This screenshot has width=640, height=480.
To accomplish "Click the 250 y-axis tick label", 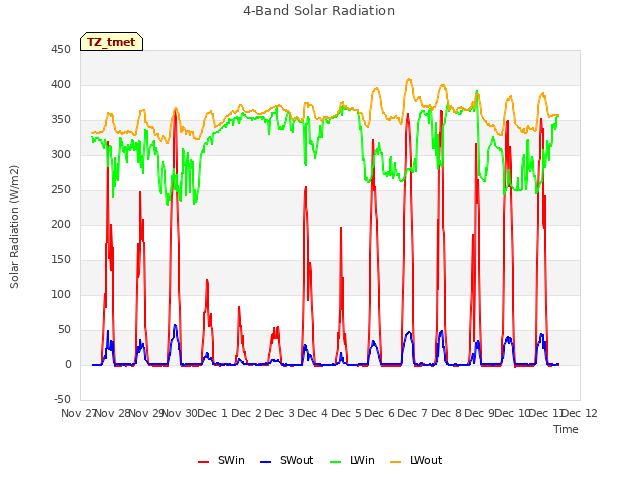I will [x=61, y=189].
